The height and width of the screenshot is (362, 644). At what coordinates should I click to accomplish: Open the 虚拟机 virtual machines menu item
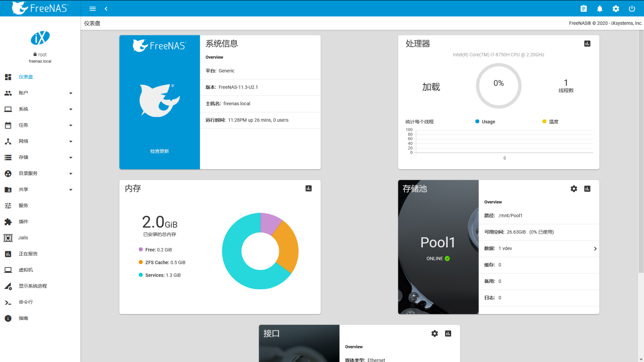click(40, 270)
